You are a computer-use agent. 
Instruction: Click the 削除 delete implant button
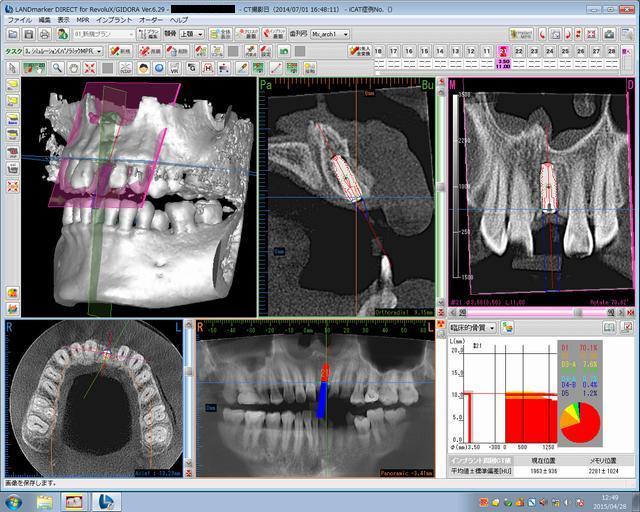pyautogui.click(x=177, y=51)
